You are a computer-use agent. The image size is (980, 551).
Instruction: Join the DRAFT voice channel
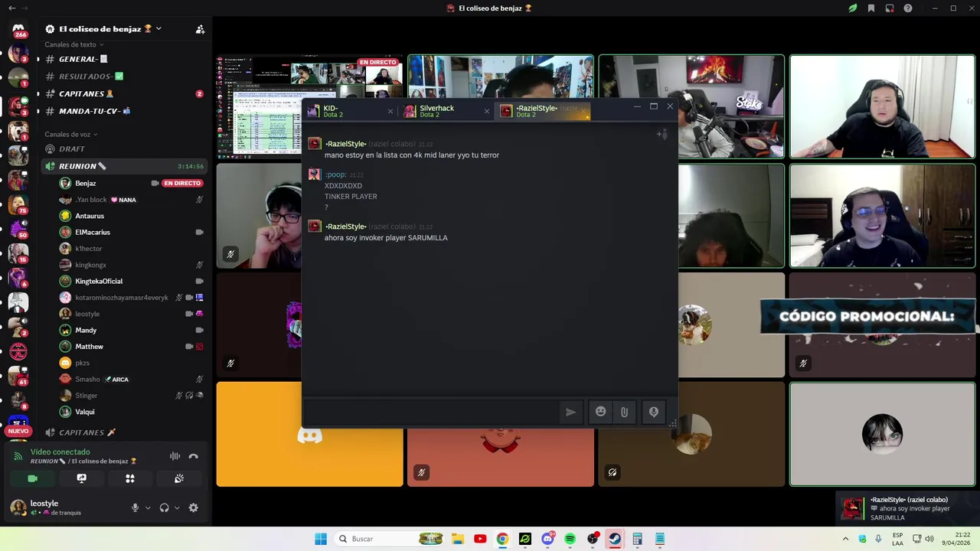click(124, 148)
